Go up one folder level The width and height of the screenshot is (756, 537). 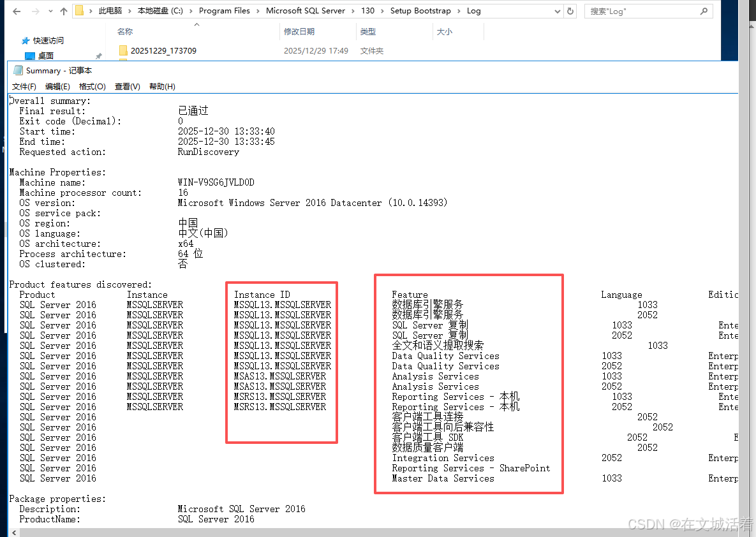point(64,11)
